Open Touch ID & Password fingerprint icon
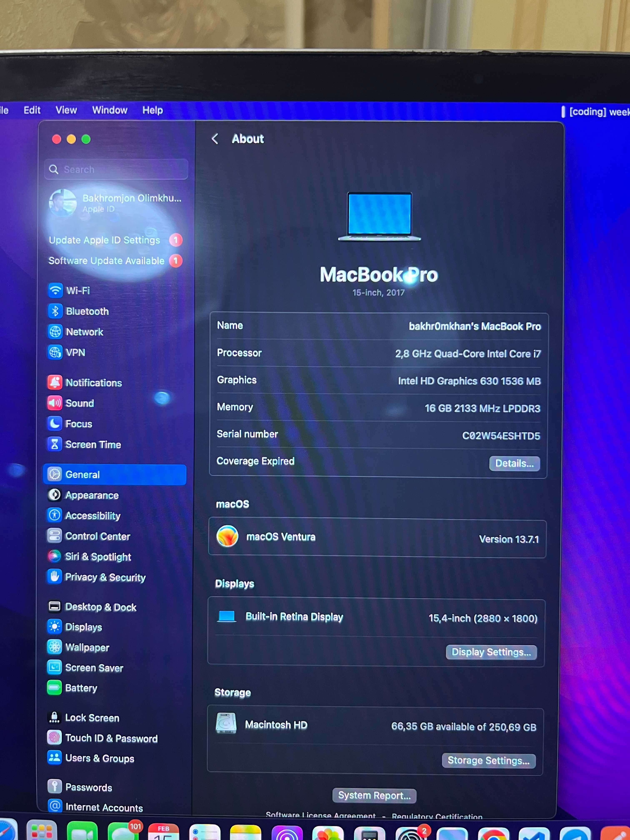Image resolution: width=630 pixels, height=840 pixels. 54,737
